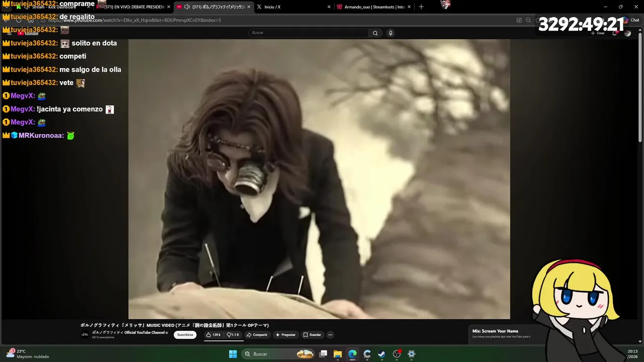Activate voice search microphone icon
The width and height of the screenshot is (644, 362).
tap(390, 33)
